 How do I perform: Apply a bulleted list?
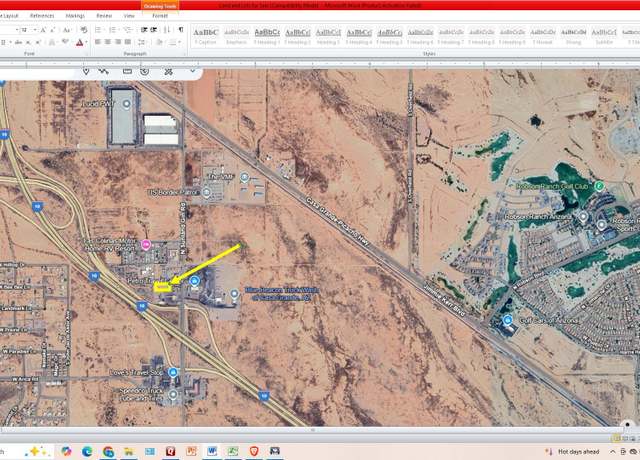click(x=99, y=30)
